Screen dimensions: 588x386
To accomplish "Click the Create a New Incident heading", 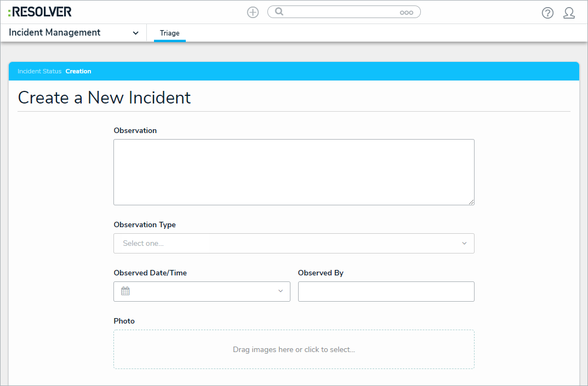I will (104, 98).
